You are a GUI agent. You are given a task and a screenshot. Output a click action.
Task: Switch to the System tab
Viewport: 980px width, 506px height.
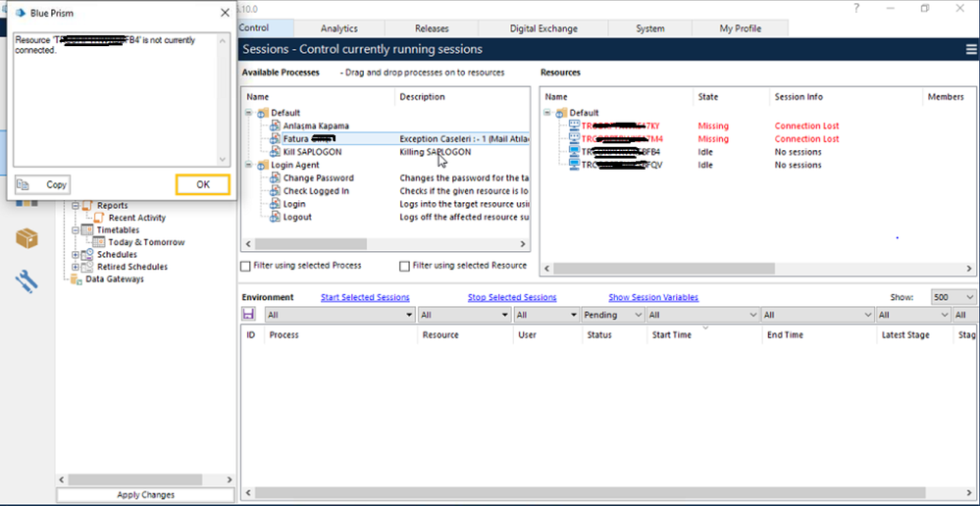point(650,28)
